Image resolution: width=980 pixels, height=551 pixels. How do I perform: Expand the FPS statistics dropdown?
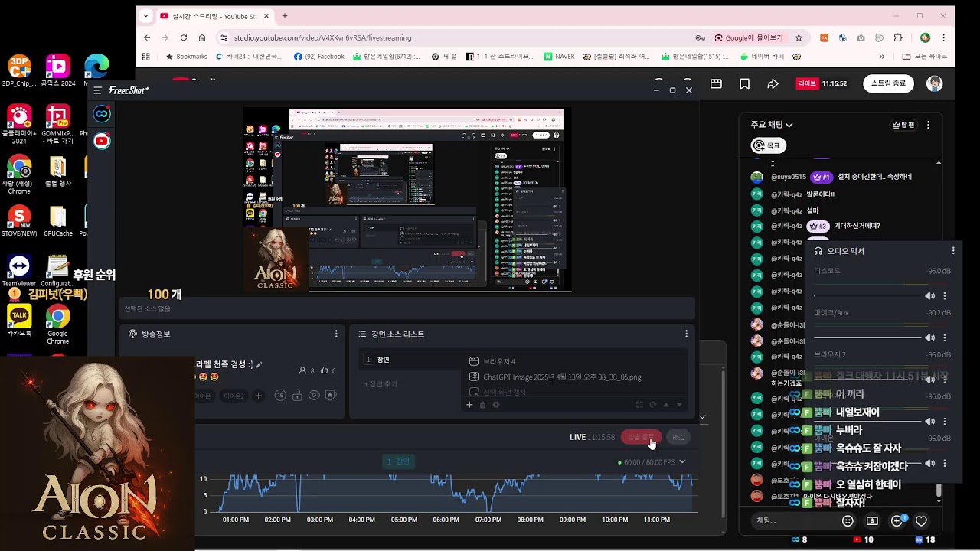(682, 461)
